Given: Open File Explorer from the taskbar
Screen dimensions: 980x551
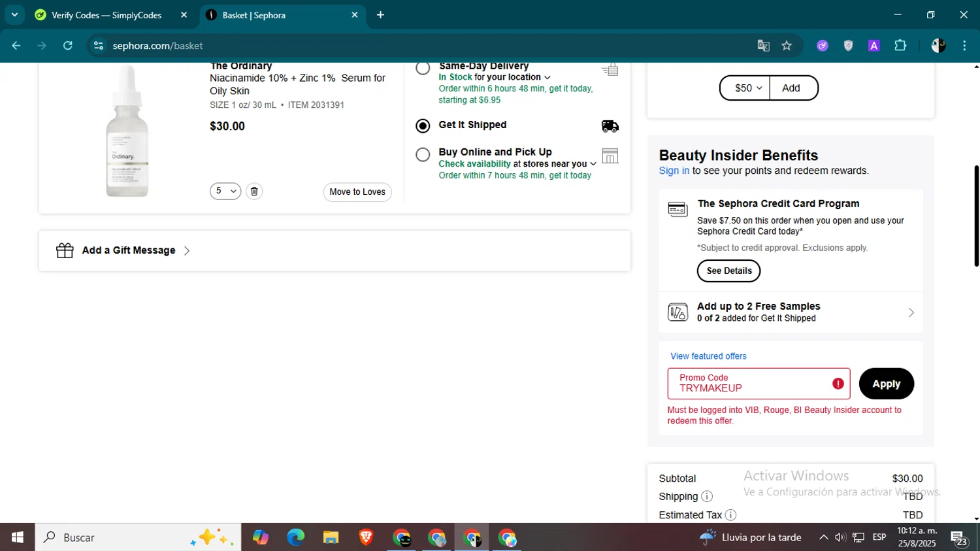Looking at the screenshot, I should (331, 537).
